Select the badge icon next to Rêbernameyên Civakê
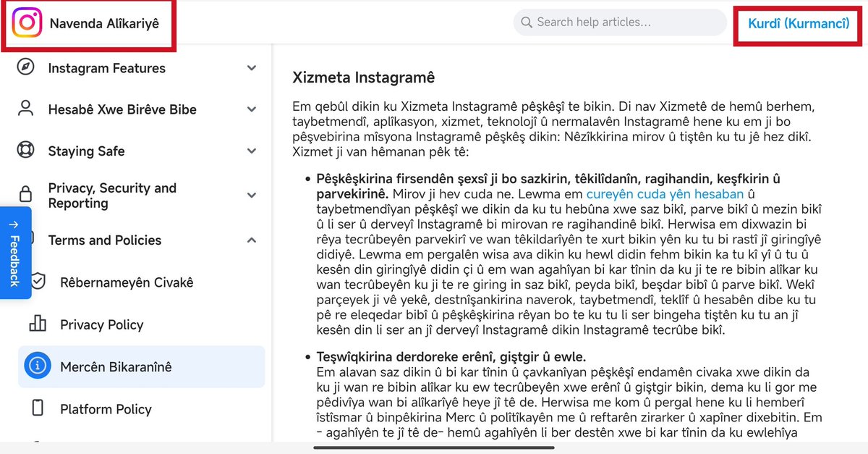Viewport: 868px width, 454px height. (38, 282)
